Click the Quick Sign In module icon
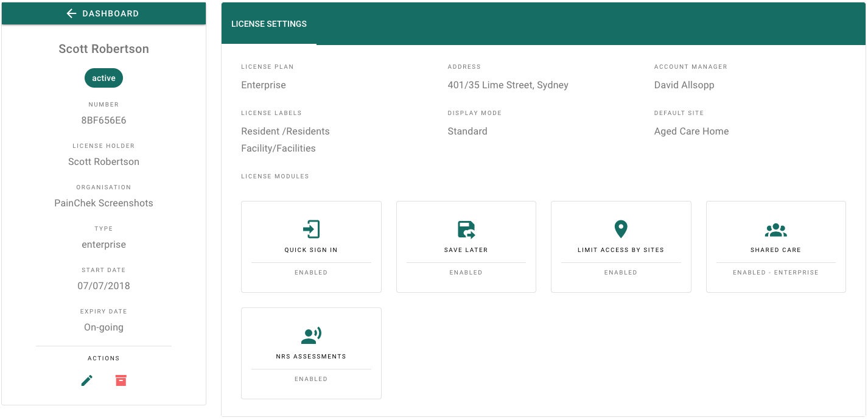 311,229
